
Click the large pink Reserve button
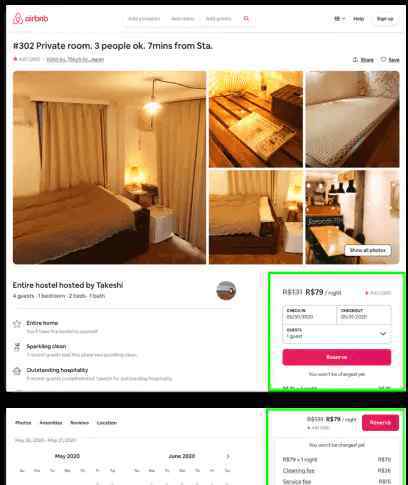point(337,357)
